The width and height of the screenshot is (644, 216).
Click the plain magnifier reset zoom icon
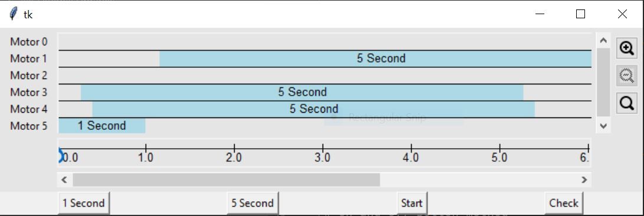coord(626,103)
